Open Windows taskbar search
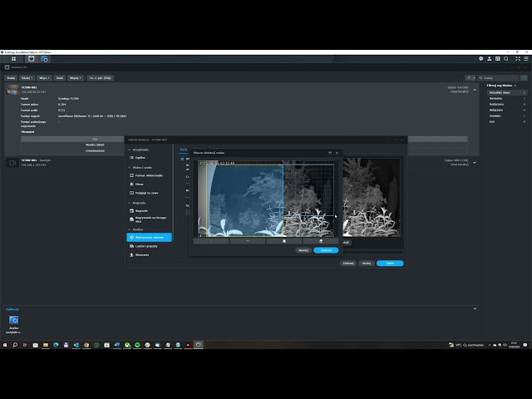The height and width of the screenshot is (399, 532). [15, 345]
